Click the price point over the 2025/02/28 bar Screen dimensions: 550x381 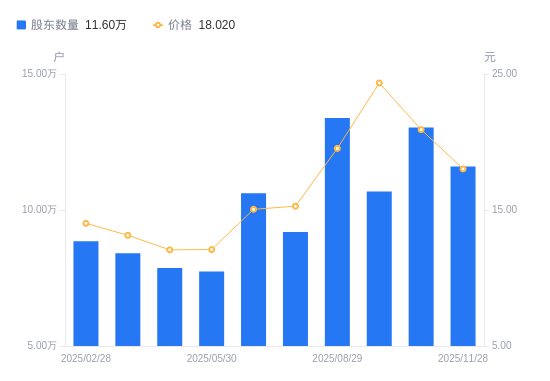[86, 223]
